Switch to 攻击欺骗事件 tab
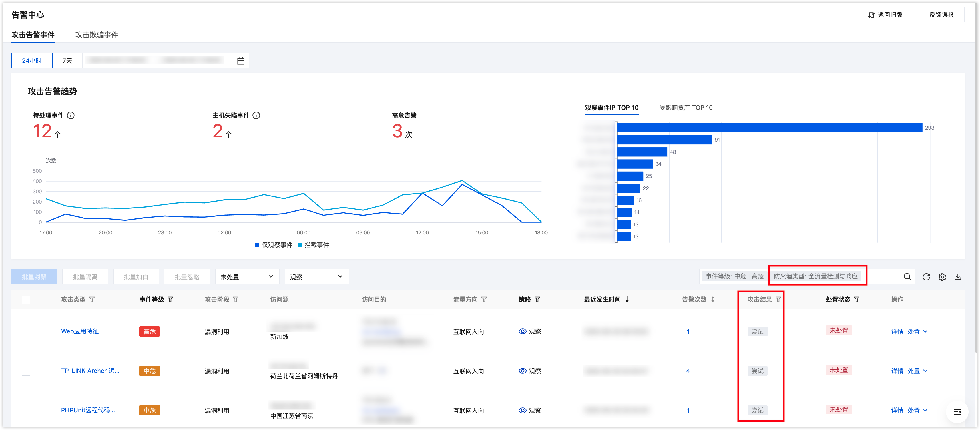The height and width of the screenshot is (430, 980). 97,35
